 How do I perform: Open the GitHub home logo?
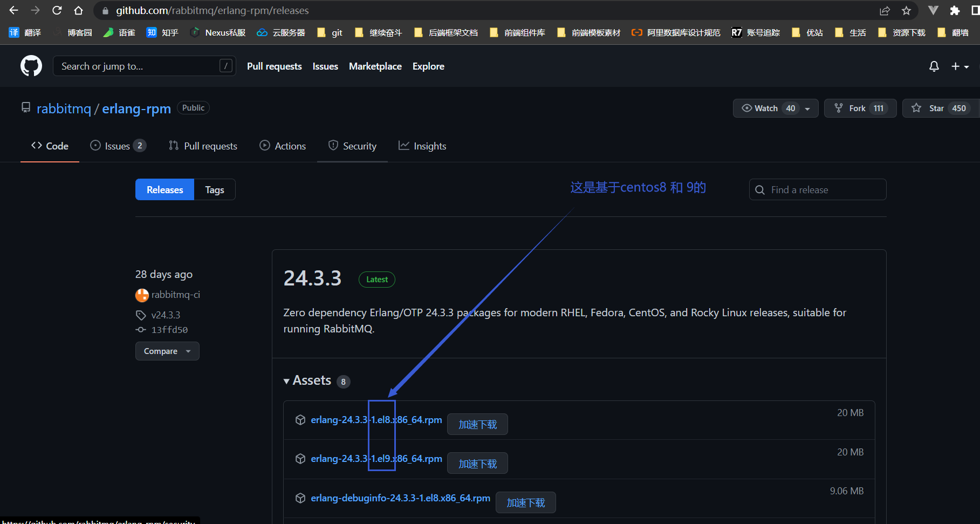pos(31,66)
